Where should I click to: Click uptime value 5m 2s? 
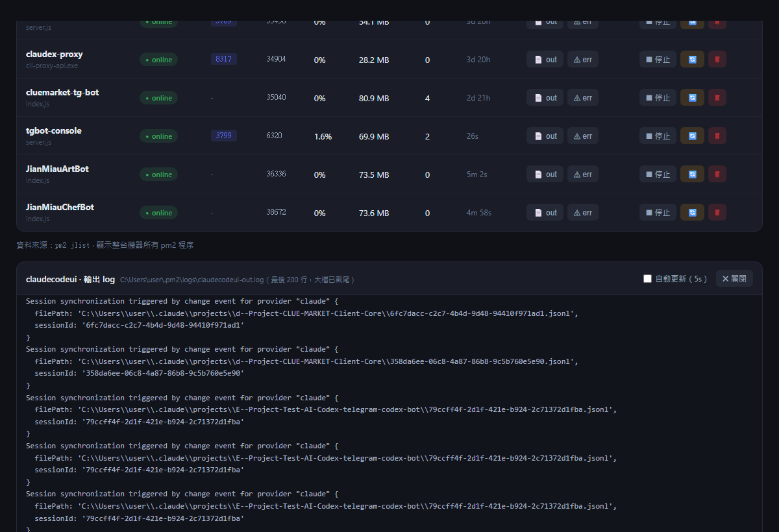coord(477,175)
